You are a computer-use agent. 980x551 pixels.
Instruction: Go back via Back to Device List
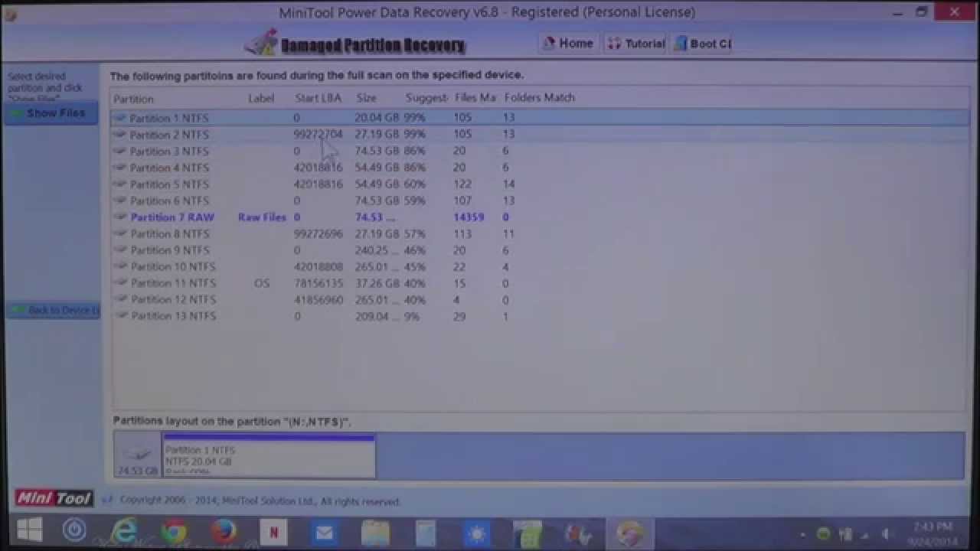pos(54,310)
